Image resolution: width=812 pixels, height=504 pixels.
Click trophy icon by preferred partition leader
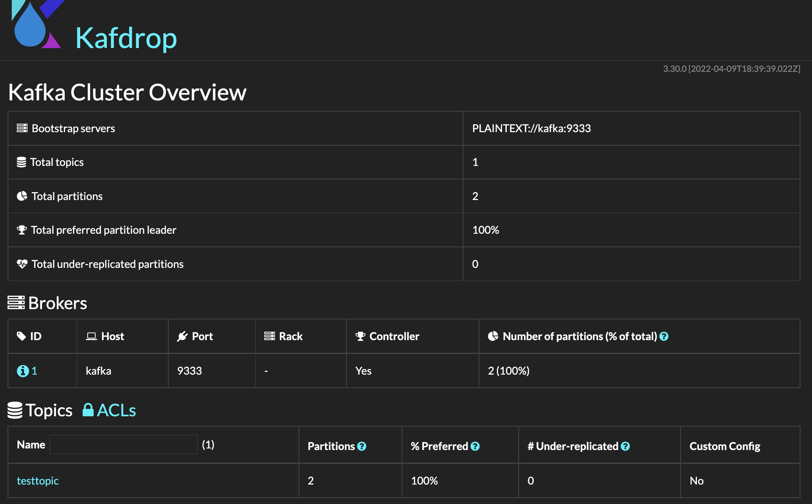(x=22, y=230)
